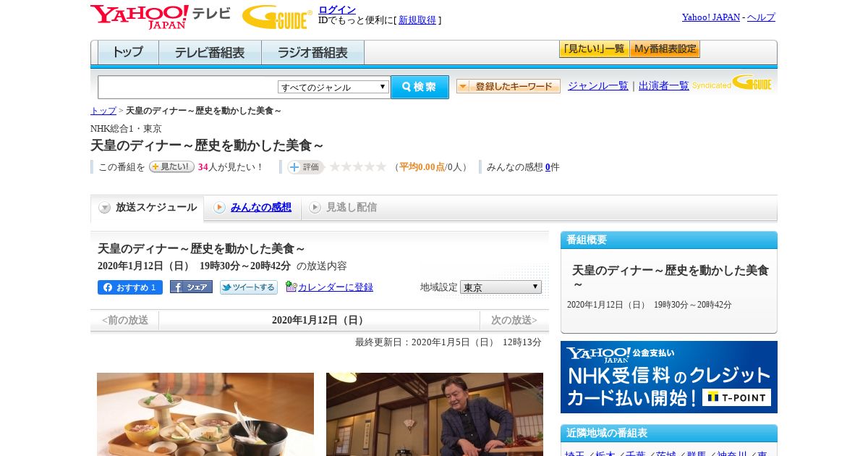Expand the 登録したキーワード dropdown
This screenshot has width=868, height=456.
[x=509, y=86]
